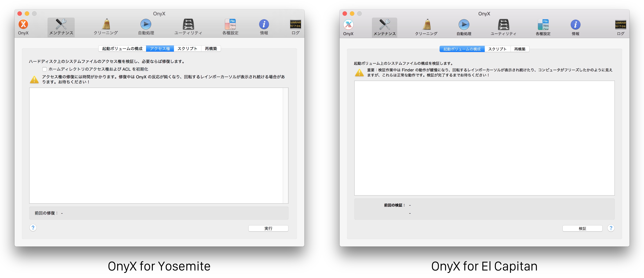The width and height of the screenshot is (644, 278).
Task: Select the Utilities icon in Yosemite window
Action: click(188, 25)
